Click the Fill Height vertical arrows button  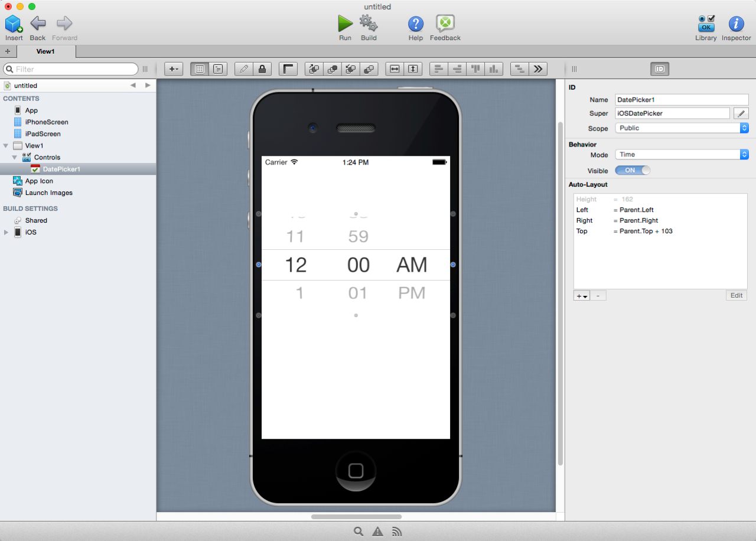tap(413, 69)
